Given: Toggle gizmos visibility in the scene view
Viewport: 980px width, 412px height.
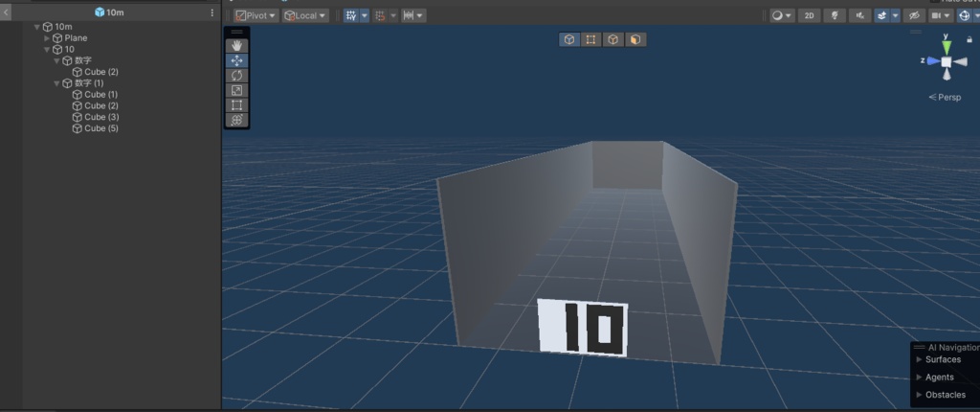Looking at the screenshot, I should pos(965,15).
